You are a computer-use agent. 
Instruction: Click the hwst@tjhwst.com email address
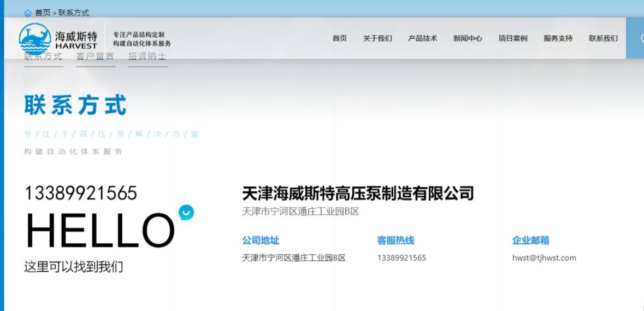(x=544, y=258)
